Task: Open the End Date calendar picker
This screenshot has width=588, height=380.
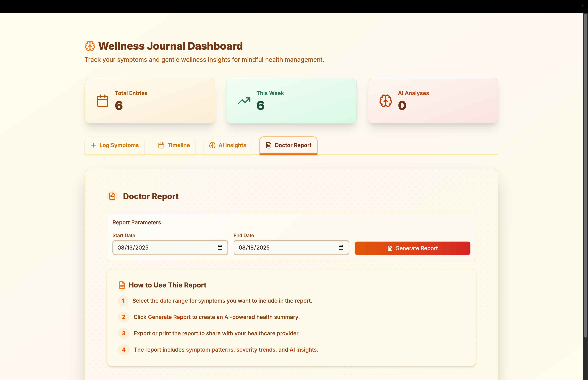Action: coord(341,247)
